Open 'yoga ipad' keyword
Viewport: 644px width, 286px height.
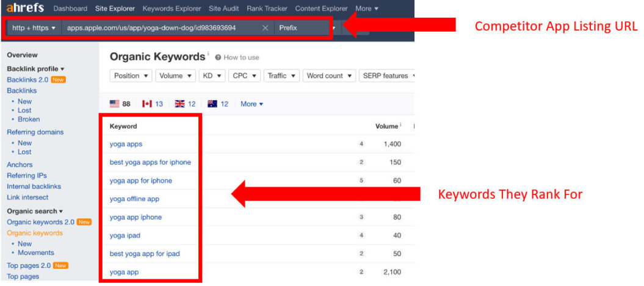pyautogui.click(x=125, y=235)
